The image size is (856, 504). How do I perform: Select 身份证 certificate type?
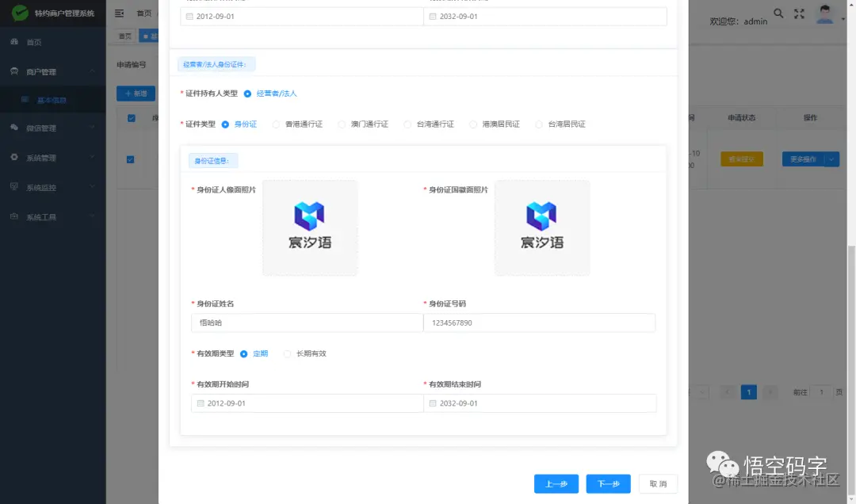pos(225,124)
